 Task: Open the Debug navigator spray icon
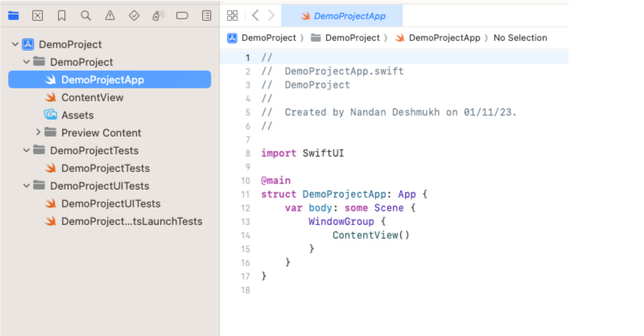click(158, 15)
